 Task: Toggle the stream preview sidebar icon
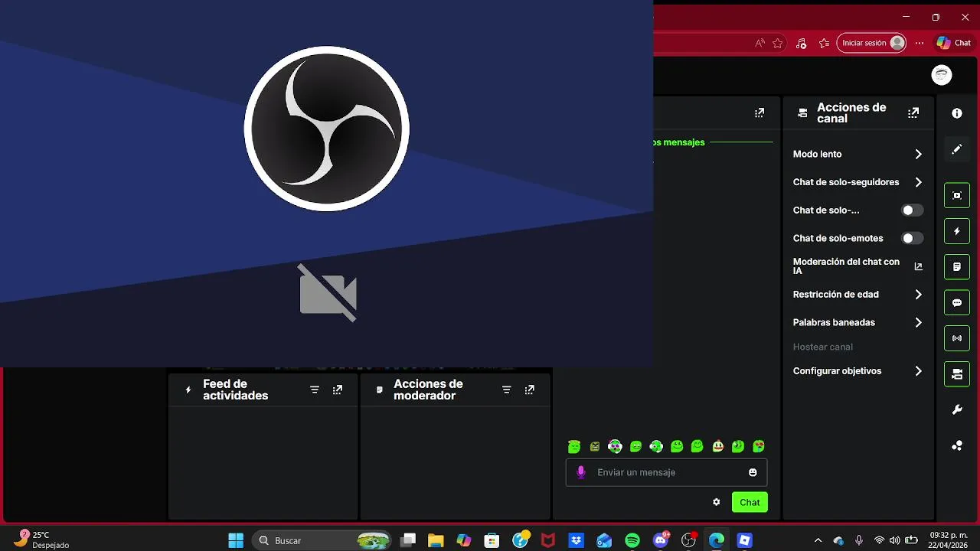(x=957, y=195)
